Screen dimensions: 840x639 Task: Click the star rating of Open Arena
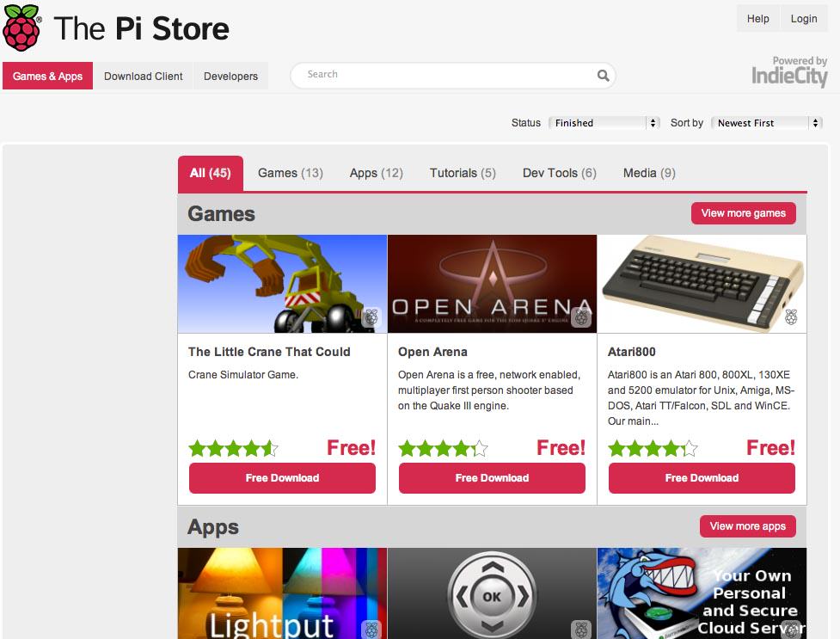pos(444,448)
